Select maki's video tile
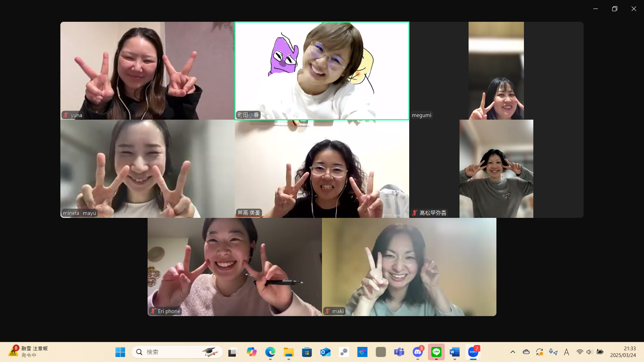The image size is (644, 362). click(409, 267)
